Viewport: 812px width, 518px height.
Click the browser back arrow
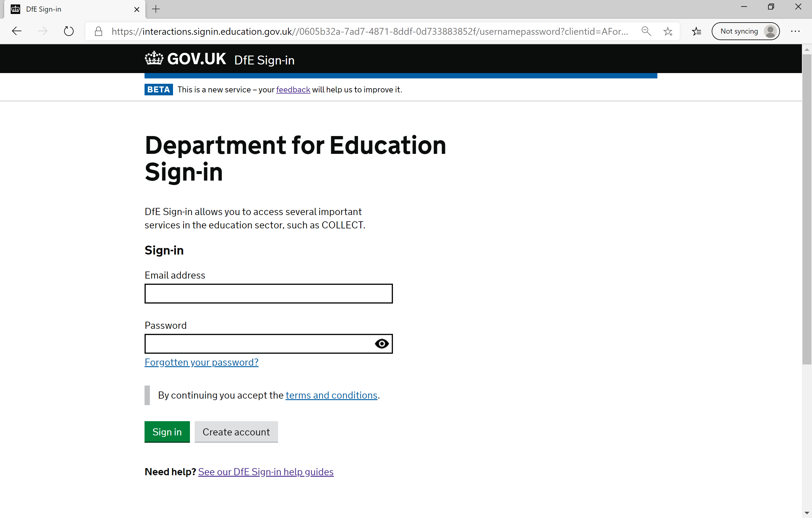point(17,31)
